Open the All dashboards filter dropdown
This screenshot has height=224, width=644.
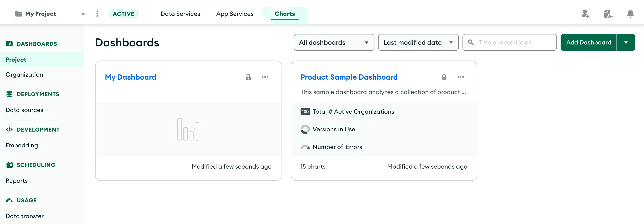[334, 42]
